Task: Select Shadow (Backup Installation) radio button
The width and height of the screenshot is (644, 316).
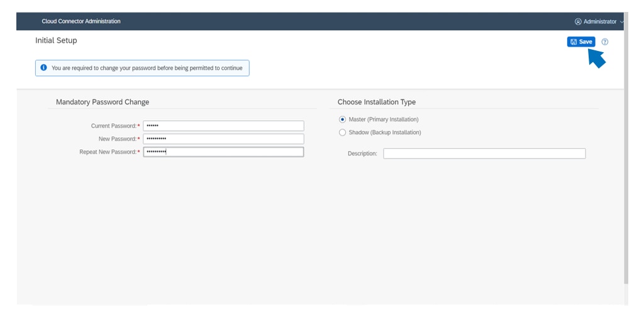Action: (x=342, y=133)
